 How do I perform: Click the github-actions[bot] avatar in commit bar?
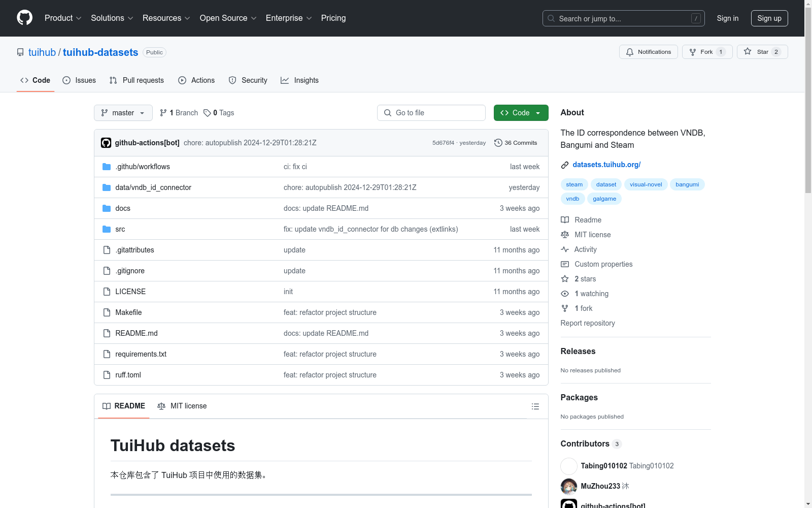(x=106, y=143)
